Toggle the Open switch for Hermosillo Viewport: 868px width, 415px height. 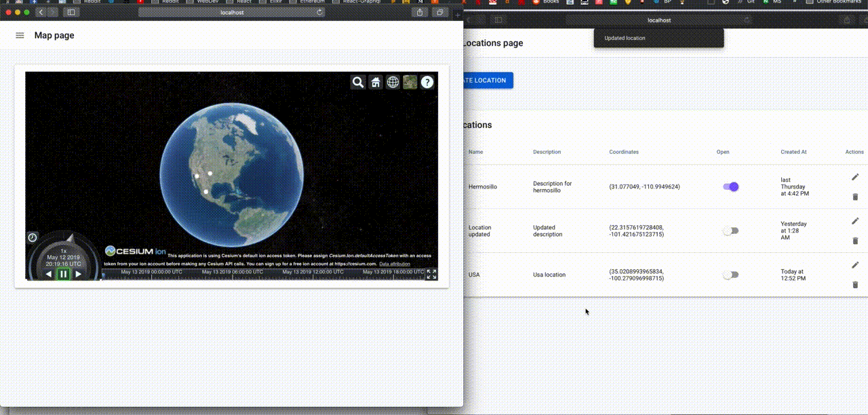click(730, 186)
